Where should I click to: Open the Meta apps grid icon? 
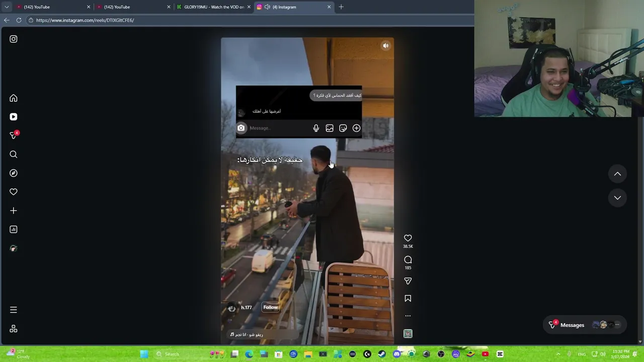[x=14, y=329]
